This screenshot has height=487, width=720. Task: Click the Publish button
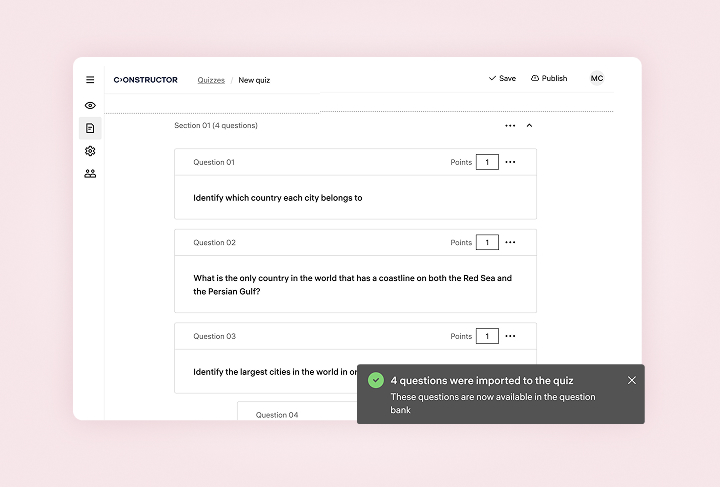point(549,78)
